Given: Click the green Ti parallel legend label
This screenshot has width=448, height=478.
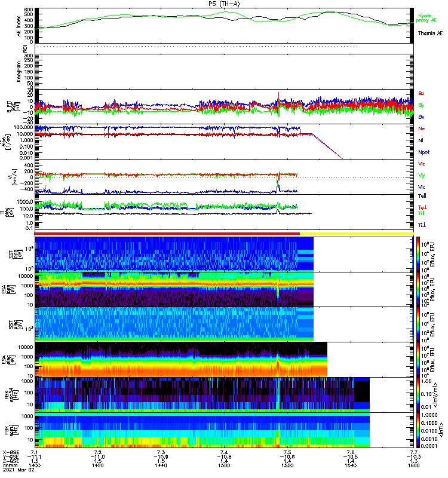Looking at the screenshot, I should pos(421,213).
